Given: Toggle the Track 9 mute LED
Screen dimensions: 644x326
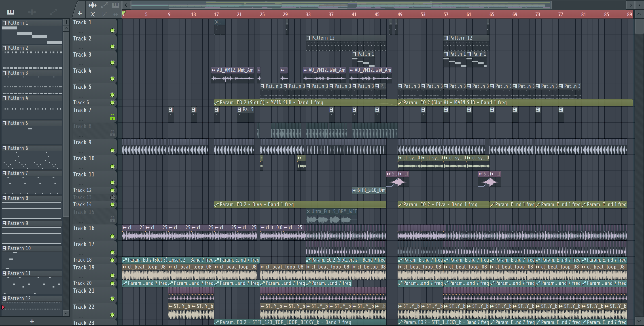Looking at the screenshot, I should [112, 150].
